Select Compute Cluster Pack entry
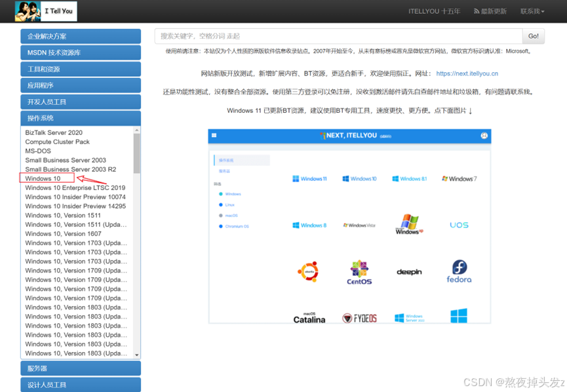 pyautogui.click(x=57, y=142)
